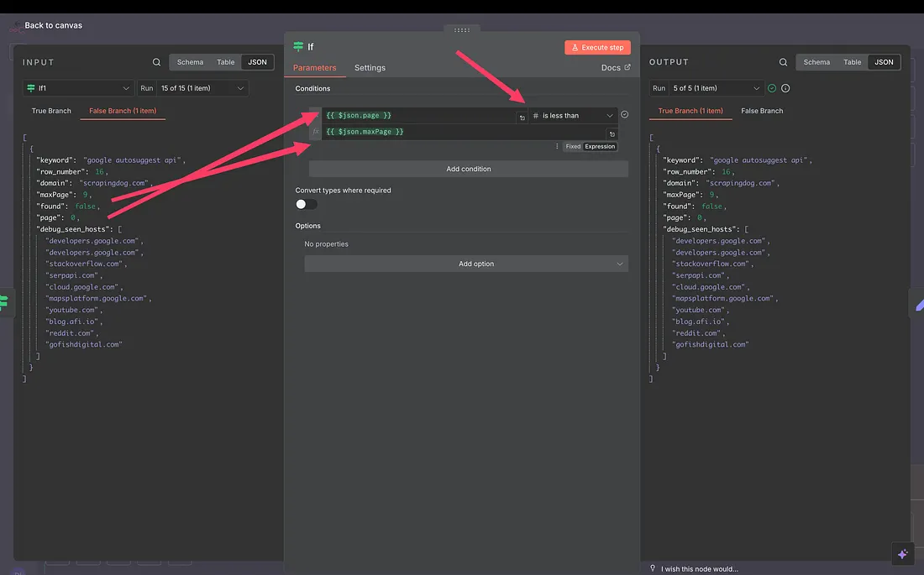Switch to the Settings tab
Viewport: 924px width, 575px height.
point(370,68)
